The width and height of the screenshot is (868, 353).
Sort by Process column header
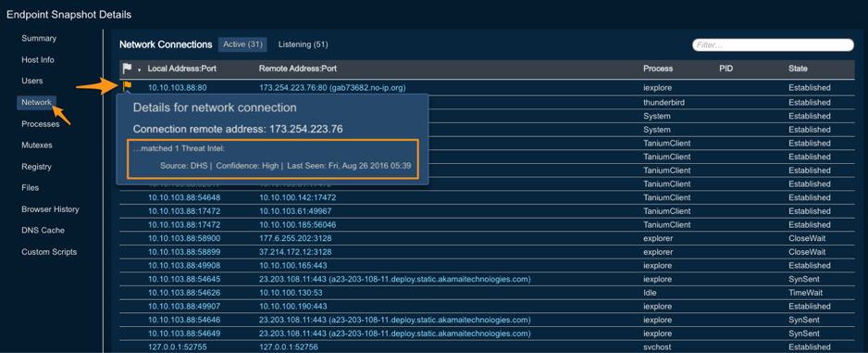coord(658,69)
